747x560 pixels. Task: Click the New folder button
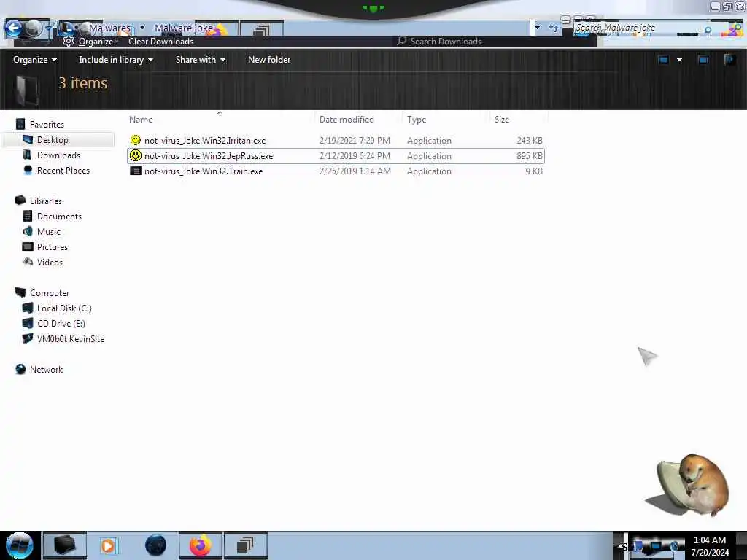coord(269,60)
